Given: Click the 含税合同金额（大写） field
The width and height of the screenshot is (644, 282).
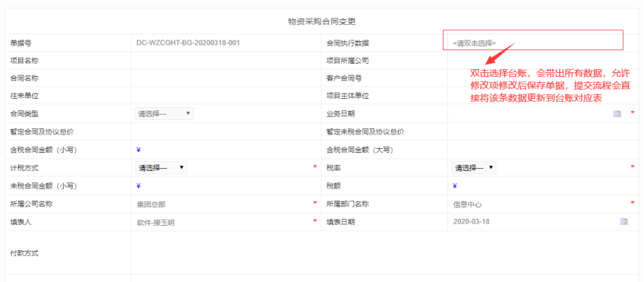Looking at the screenshot, I should click(x=542, y=150).
